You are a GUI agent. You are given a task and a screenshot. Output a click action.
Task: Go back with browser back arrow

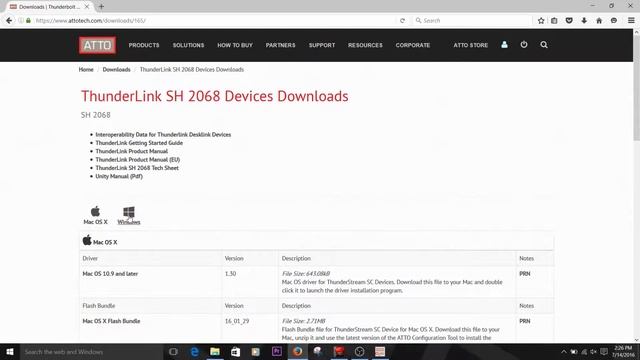9,20
